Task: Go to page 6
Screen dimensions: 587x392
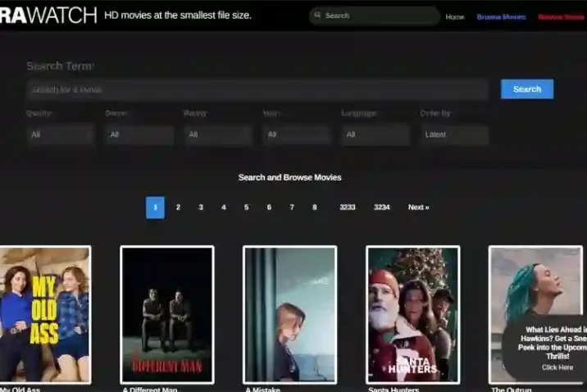Action: click(x=269, y=207)
